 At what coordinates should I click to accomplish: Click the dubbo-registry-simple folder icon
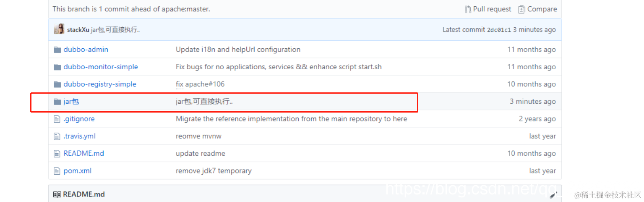click(x=57, y=84)
